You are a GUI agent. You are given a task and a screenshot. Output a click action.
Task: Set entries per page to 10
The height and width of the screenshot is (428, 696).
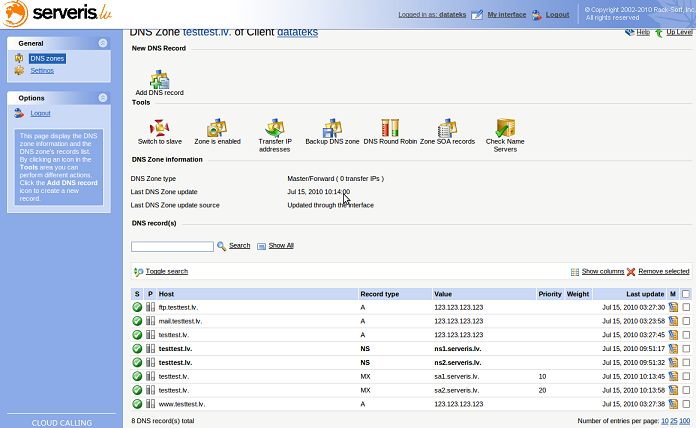pyautogui.click(x=664, y=421)
